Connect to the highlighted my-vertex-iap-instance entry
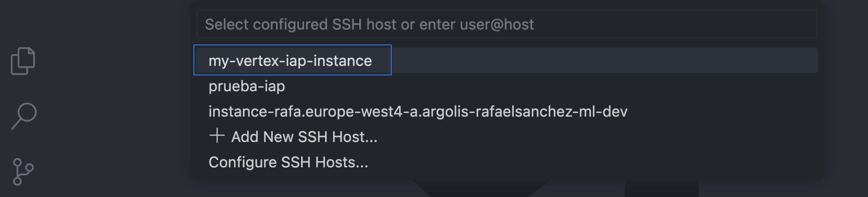 click(290, 61)
